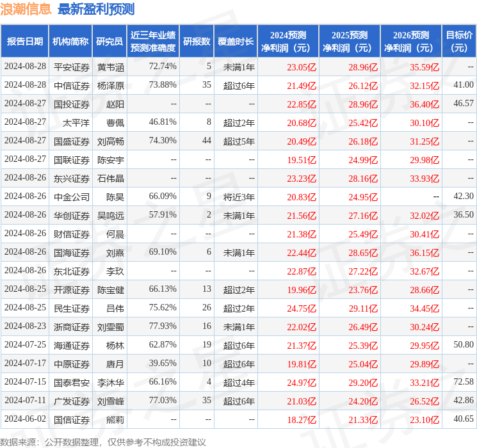Image resolution: width=477 pixels, height=448 pixels.
Task: Click target price 50.80
Action: point(464,344)
